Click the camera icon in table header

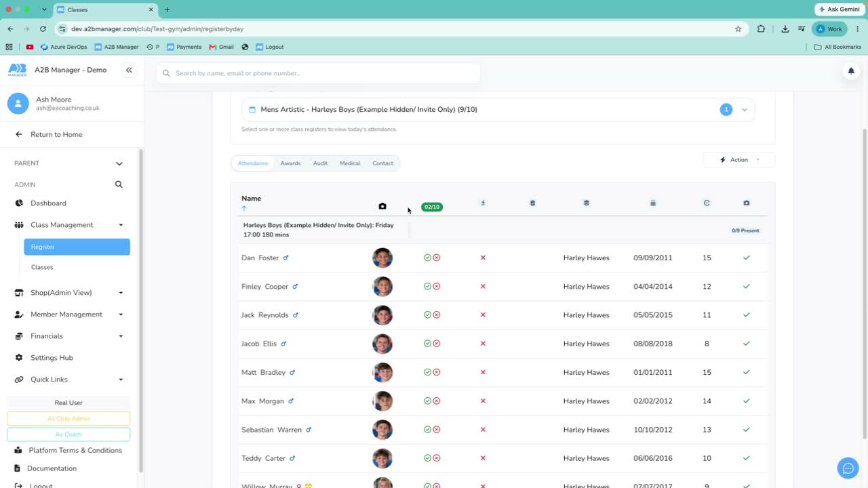382,206
